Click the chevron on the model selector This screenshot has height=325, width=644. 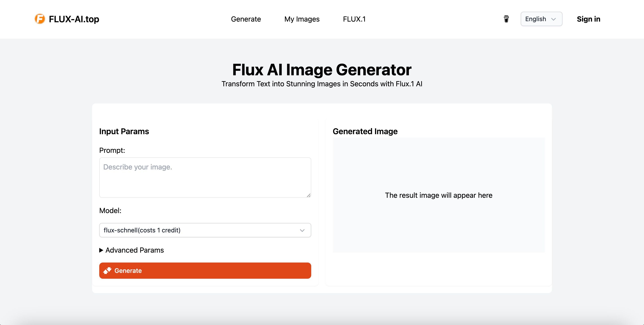[x=302, y=230]
